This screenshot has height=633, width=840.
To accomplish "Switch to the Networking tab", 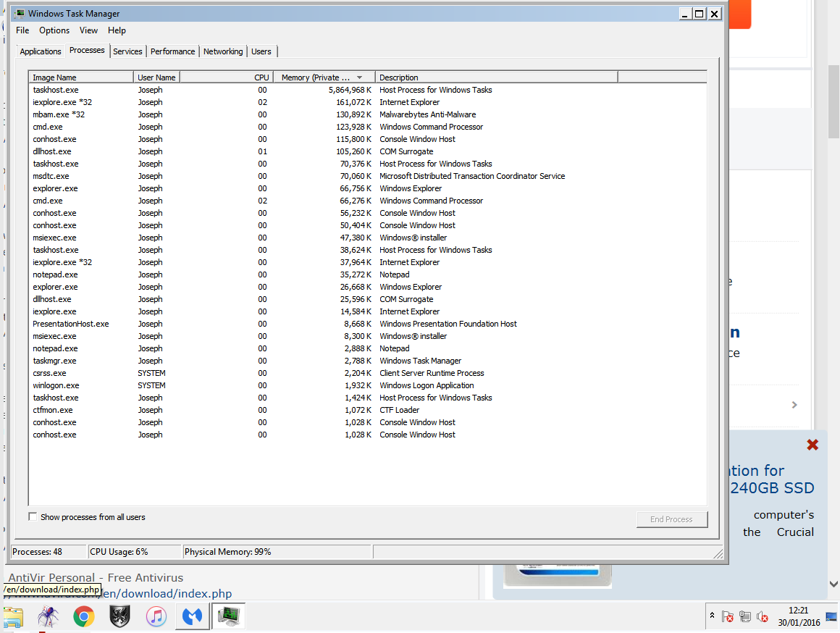I will (x=223, y=51).
